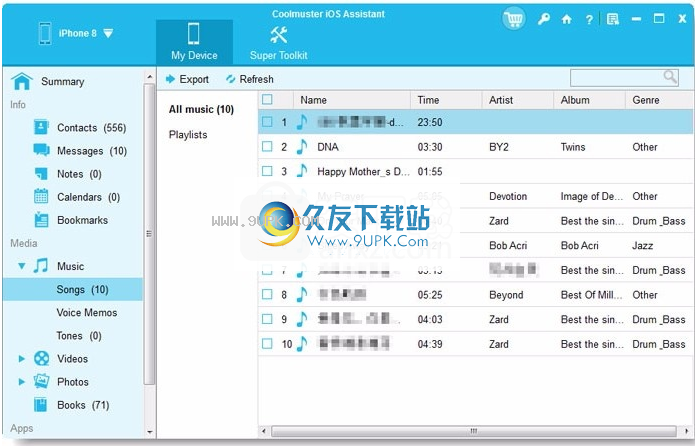Viewport: 695px width, 448px height.
Task: Check the box for DNA song
Action: point(267,146)
